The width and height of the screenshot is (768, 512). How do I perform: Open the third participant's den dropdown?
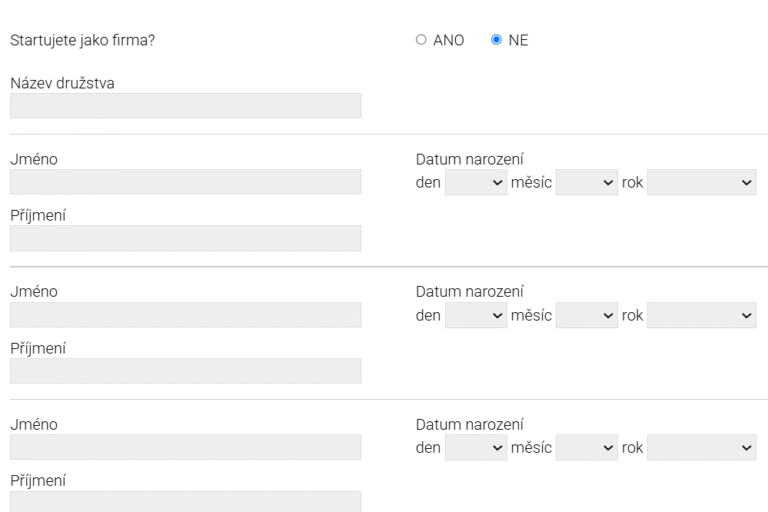(476, 447)
